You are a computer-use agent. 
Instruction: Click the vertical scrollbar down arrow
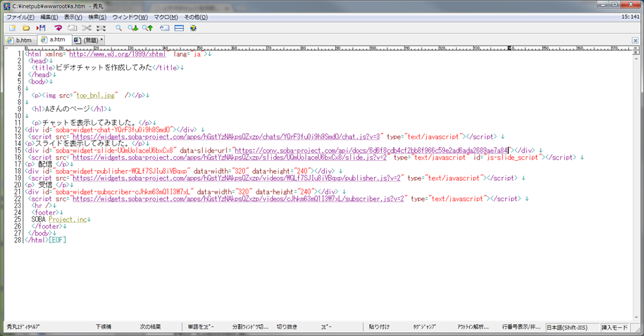[636, 318]
